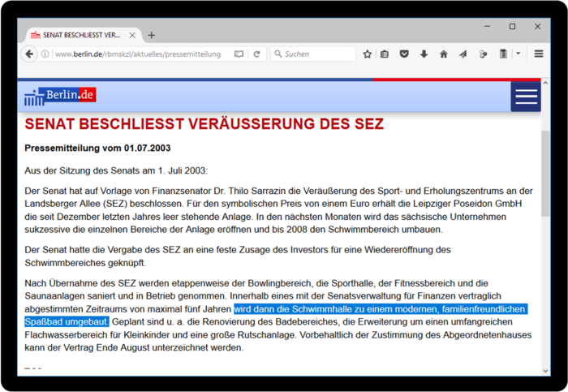Go to the home page via house icon
Screen dimensions: 568x392
point(444,54)
